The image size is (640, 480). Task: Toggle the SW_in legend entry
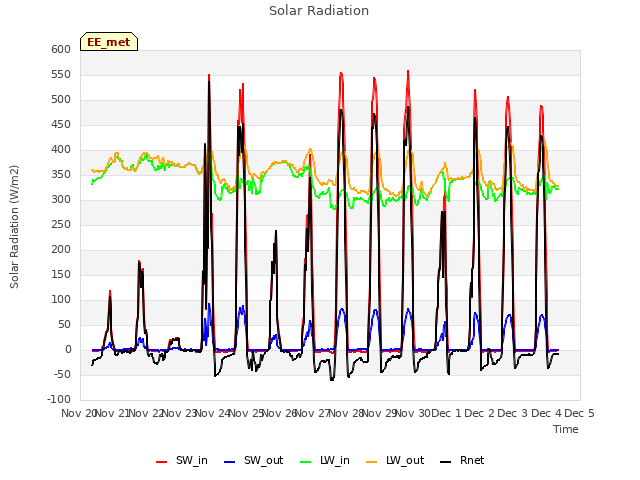[x=182, y=461]
